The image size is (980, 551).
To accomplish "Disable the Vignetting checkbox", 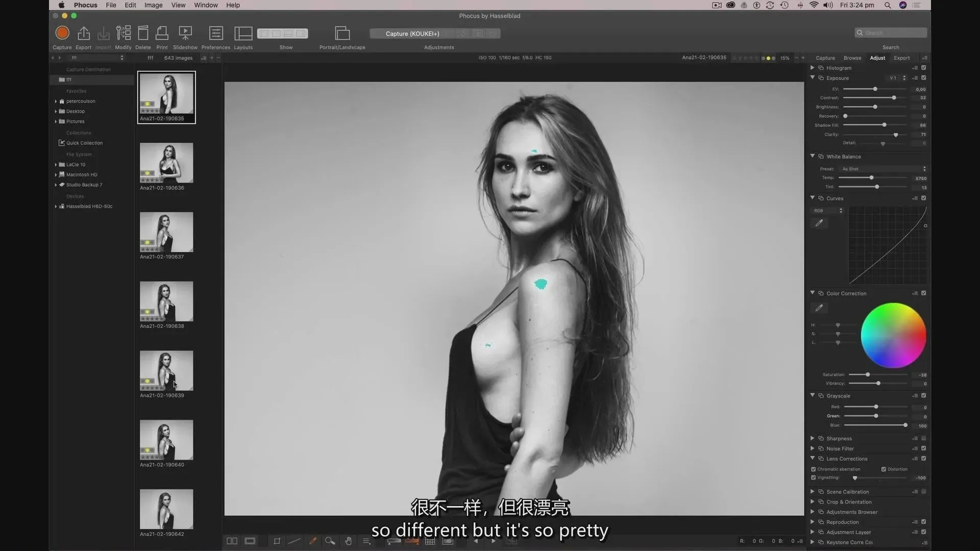I will (x=814, y=478).
